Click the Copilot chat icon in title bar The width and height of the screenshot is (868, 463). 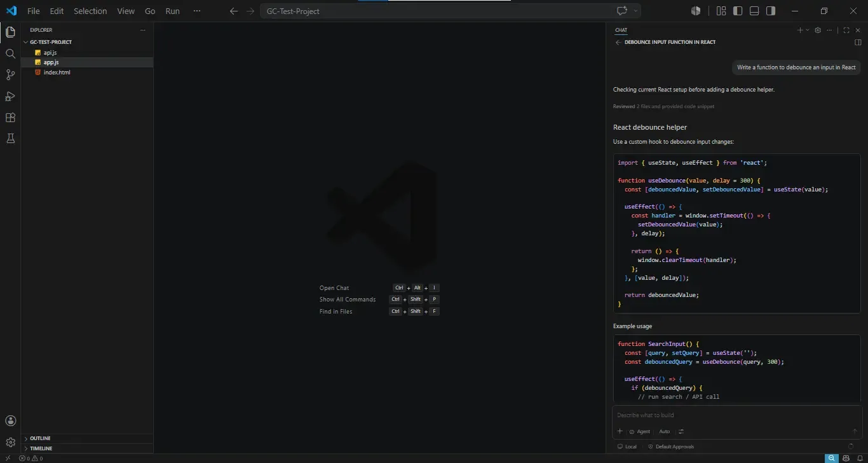[x=622, y=11]
